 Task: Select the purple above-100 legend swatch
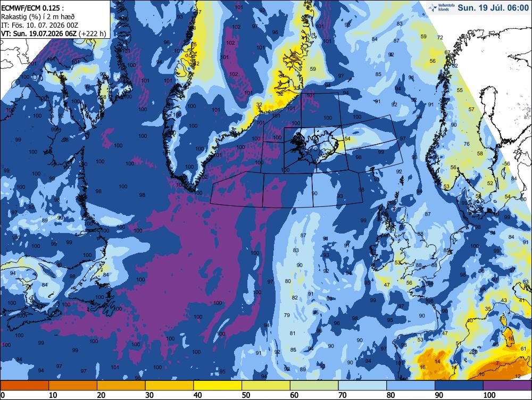(x=507, y=386)
